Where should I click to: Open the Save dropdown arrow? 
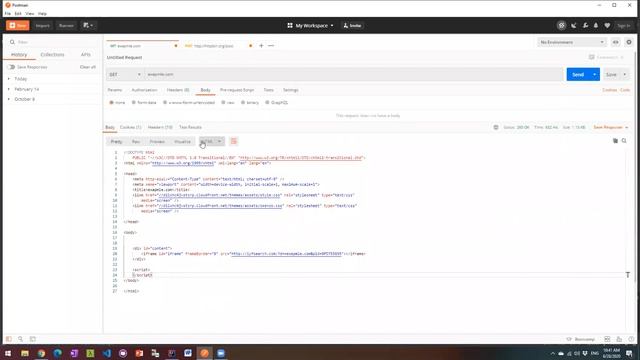pyautogui.click(x=624, y=74)
